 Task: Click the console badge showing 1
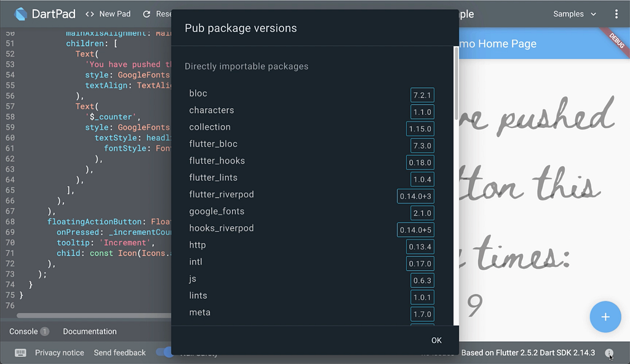44,331
